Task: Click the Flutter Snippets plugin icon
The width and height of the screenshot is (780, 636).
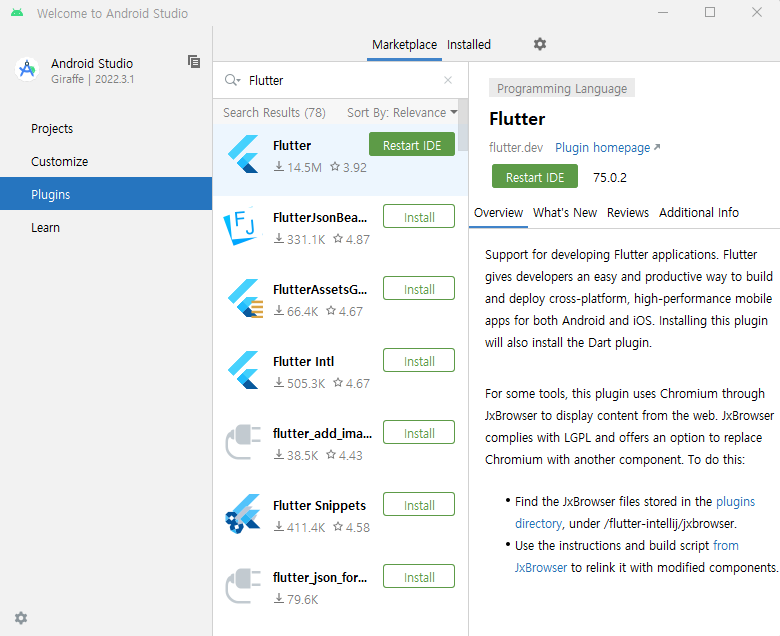Action: coord(243,514)
